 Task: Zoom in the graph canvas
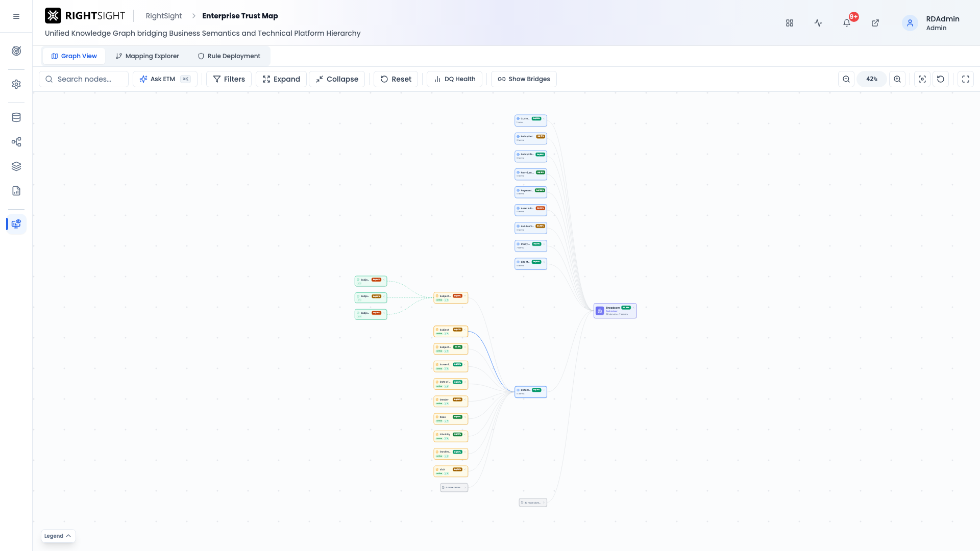coord(897,79)
